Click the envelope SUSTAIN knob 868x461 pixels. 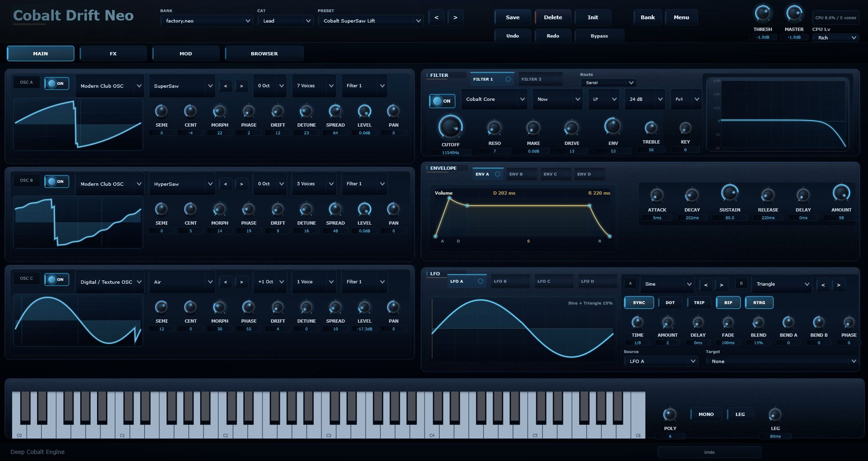click(x=729, y=193)
